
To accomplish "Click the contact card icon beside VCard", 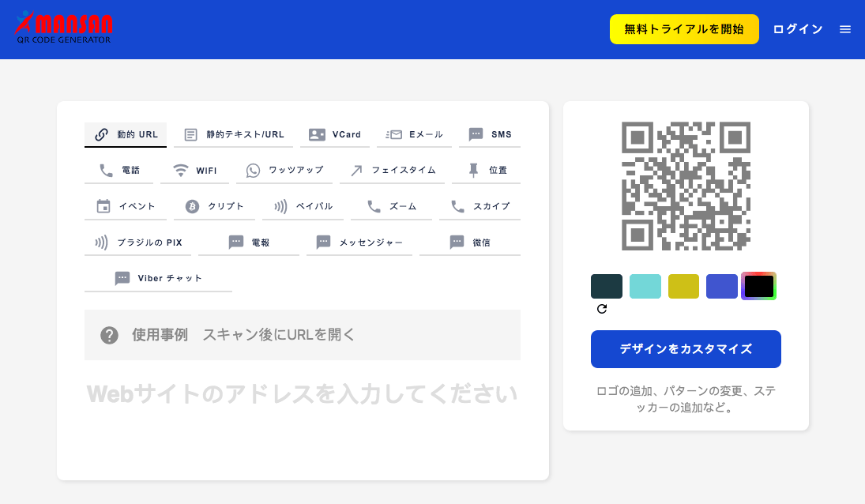I will coord(317,134).
